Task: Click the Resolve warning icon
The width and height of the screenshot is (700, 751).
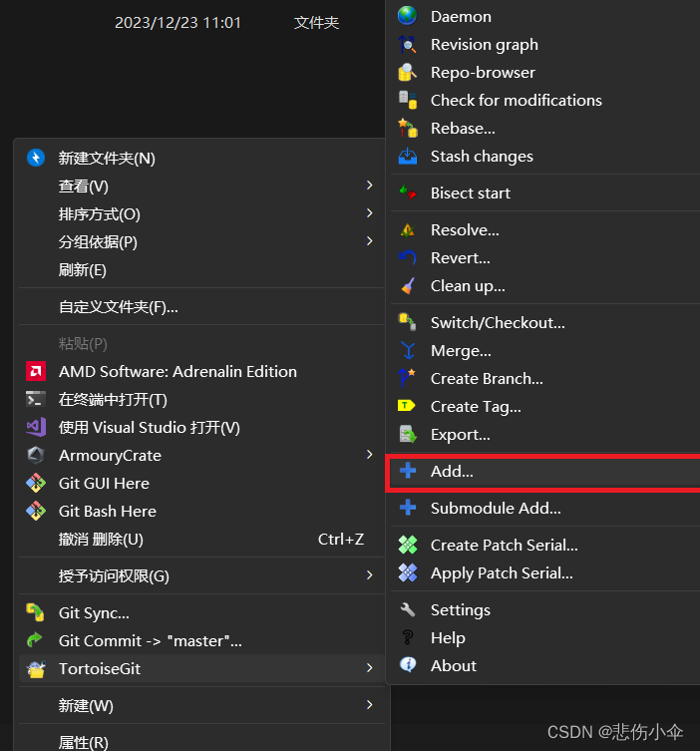Action: point(408,230)
